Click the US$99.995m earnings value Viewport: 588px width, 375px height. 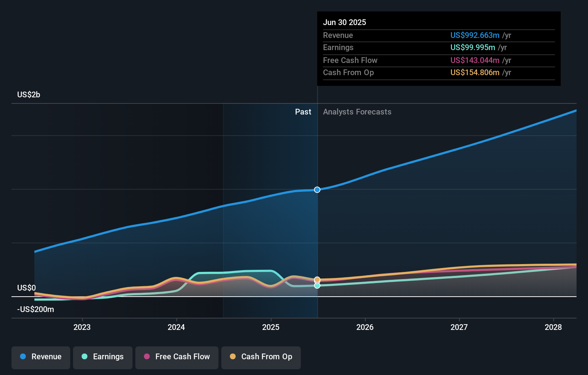(x=473, y=47)
